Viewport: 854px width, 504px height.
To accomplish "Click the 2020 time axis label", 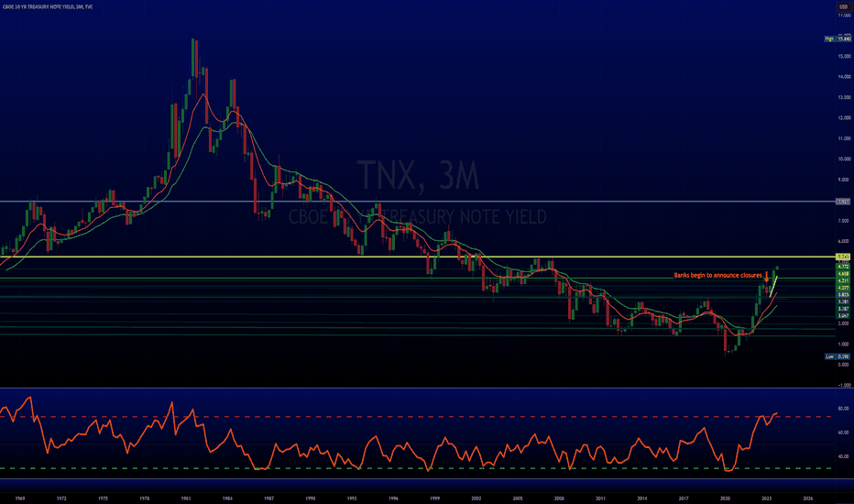I will coord(726,499).
